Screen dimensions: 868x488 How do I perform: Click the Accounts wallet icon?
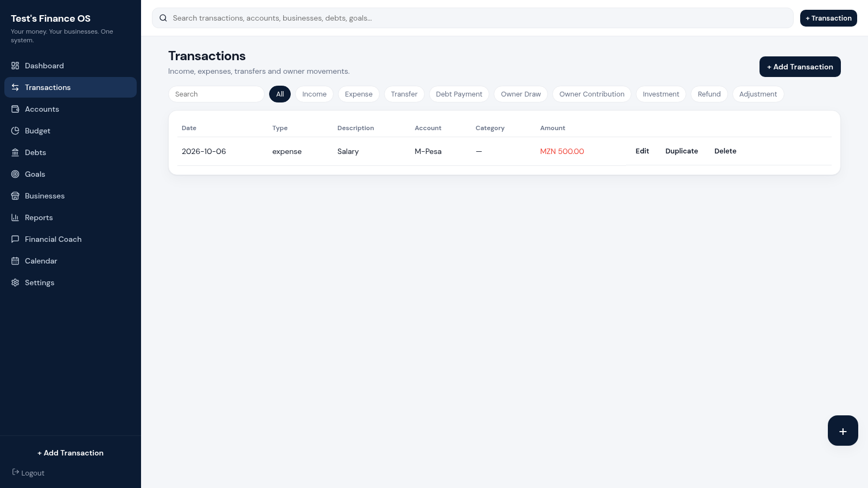(15, 109)
